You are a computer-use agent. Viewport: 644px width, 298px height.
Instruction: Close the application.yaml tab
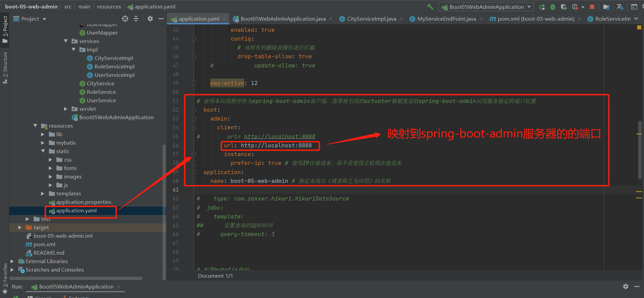tap(225, 19)
